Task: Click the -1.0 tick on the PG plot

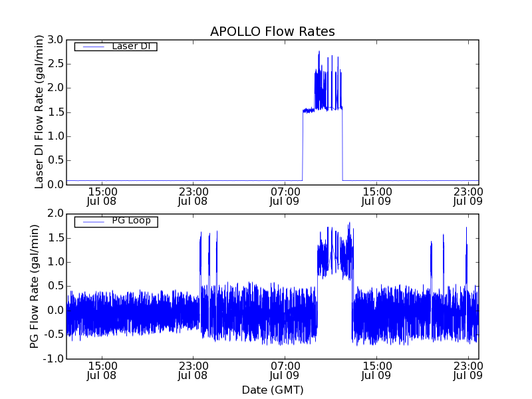Action: (x=53, y=359)
